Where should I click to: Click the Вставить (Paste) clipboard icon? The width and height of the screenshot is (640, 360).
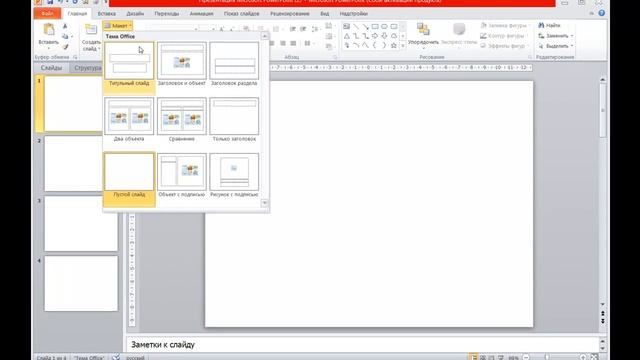point(49,30)
